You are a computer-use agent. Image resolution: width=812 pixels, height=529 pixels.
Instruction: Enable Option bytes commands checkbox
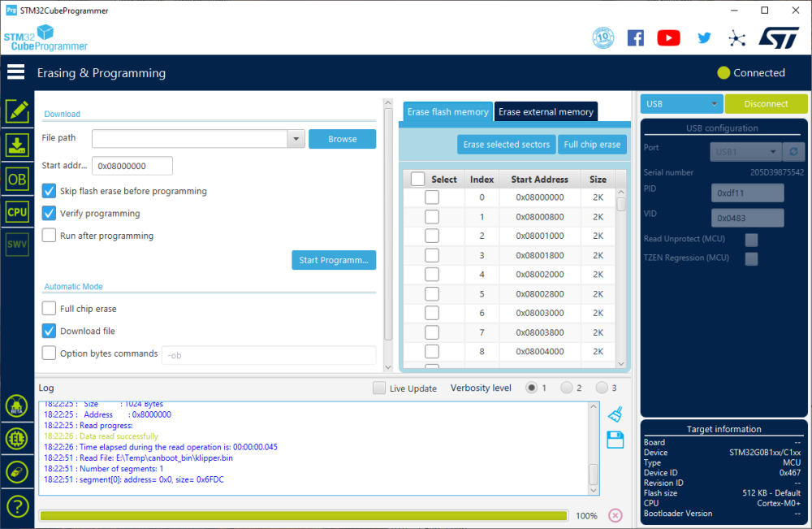click(49, 353)
